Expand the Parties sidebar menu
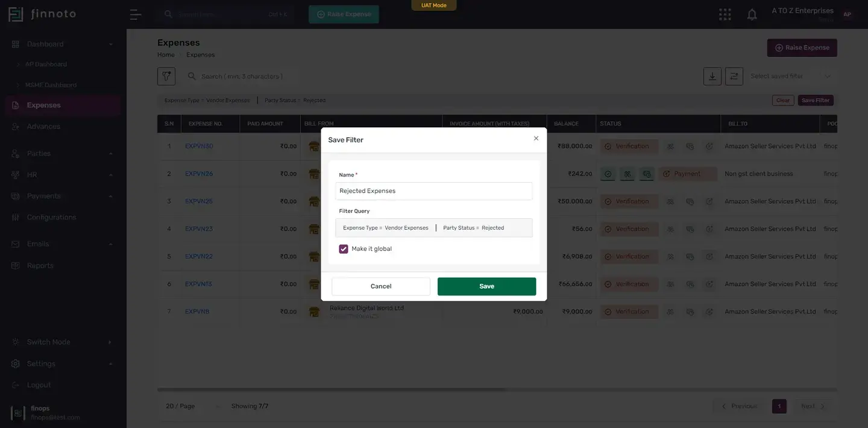This screenshot has height=428, width=868. [62, 154]
